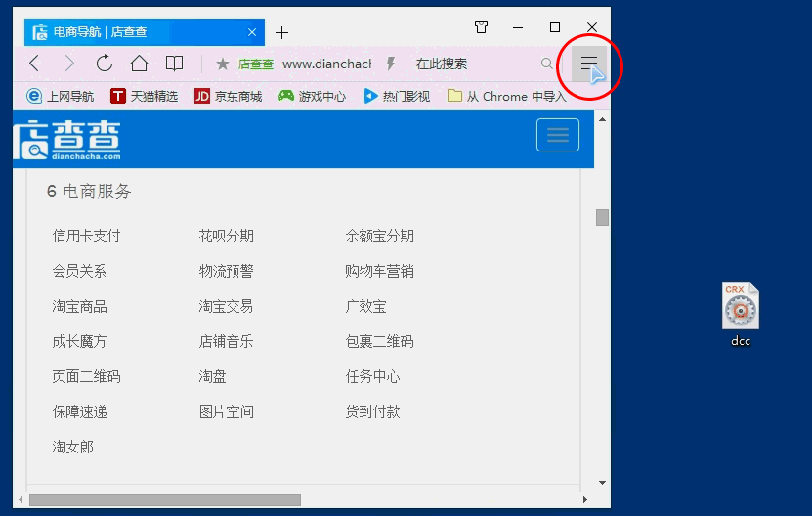Open the 淘宝商品 link
The height and width of the screenshot is (516, 812).
coord(80,306)
